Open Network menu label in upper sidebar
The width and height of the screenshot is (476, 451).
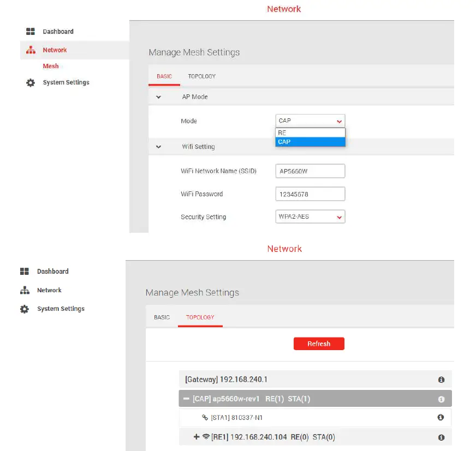[55, 50]
